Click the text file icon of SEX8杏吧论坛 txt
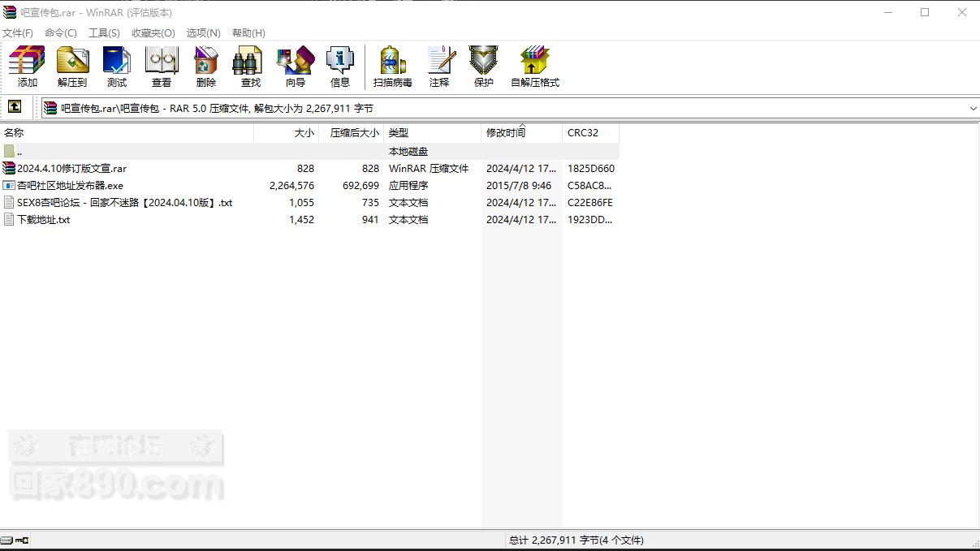 point(9,202)
